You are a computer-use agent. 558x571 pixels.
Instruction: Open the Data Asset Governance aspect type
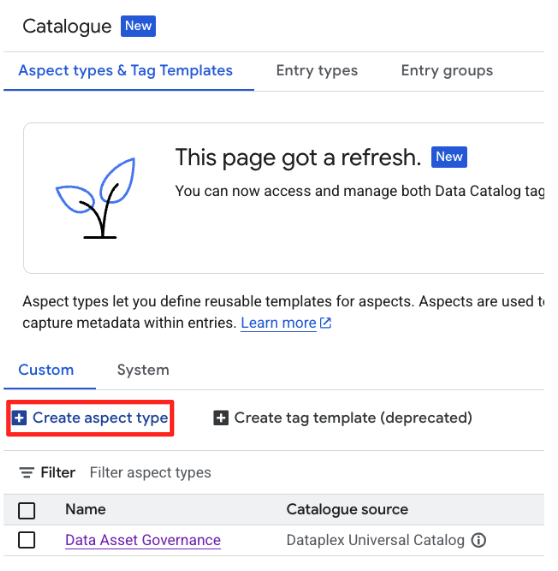click(143, 540)
